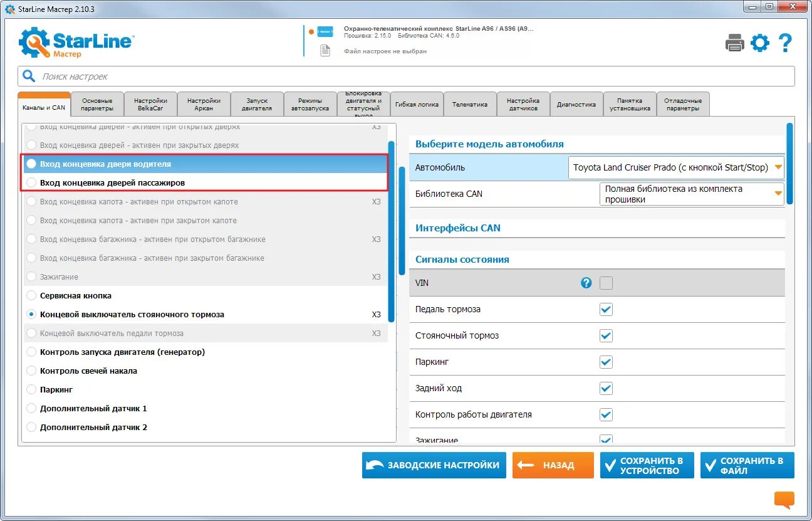Click the StarLine Мастер logo

[x=76, y=43]
